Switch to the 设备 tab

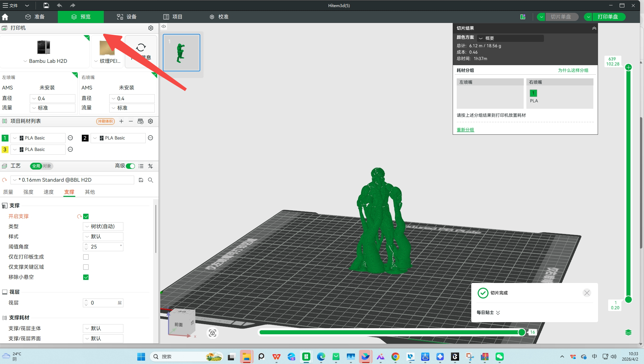[126, 17]
